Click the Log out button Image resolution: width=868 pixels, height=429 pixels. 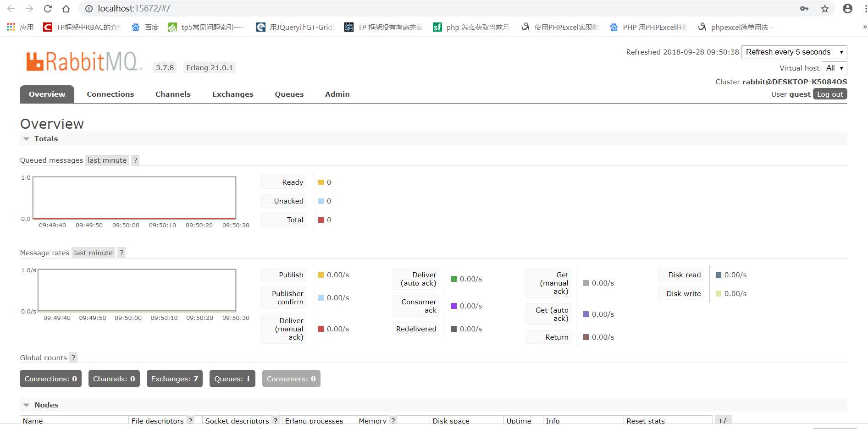830,94
